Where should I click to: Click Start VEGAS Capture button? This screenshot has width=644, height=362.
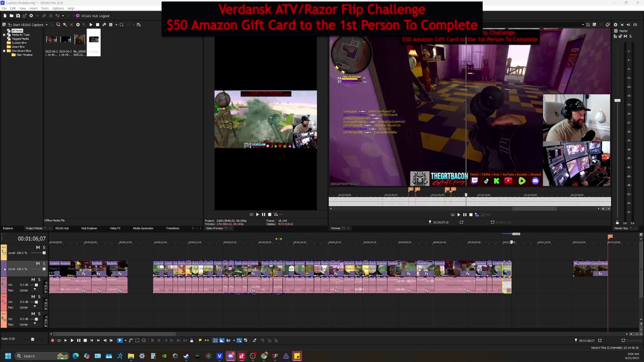(25, 25)
